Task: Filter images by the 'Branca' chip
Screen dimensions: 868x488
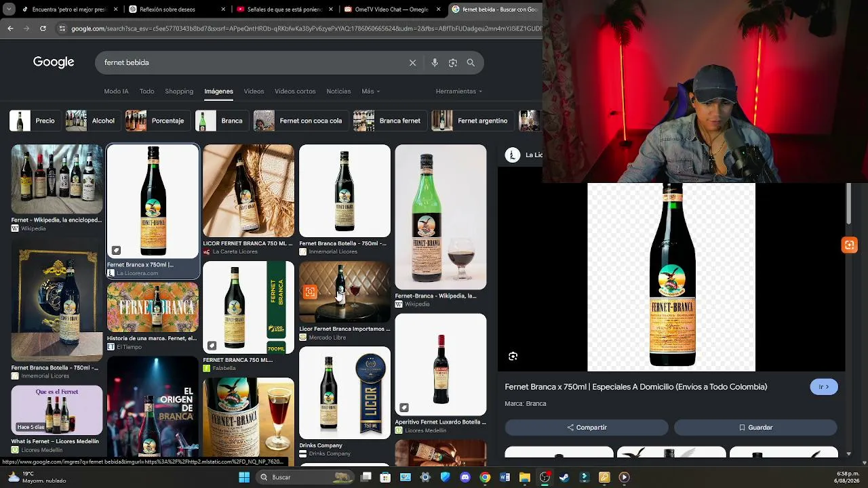Action: pyautogui.click(x=221, y=121)
